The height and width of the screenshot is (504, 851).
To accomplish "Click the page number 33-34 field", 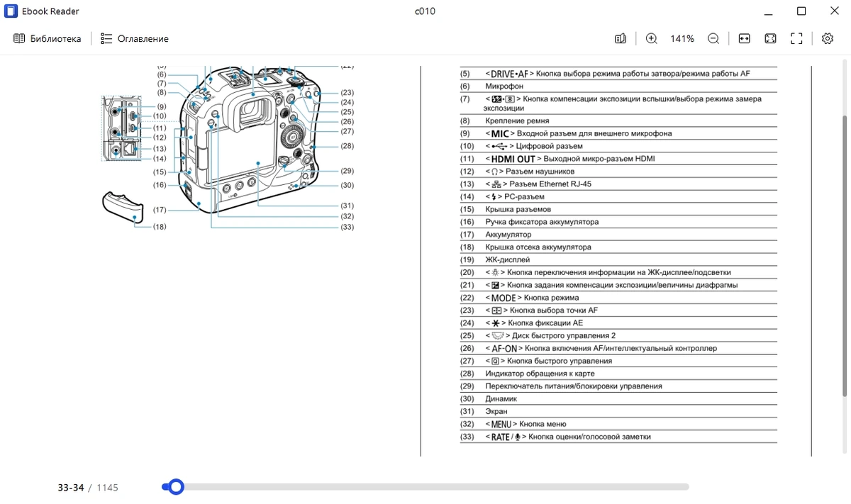I will tap(71, 488).
